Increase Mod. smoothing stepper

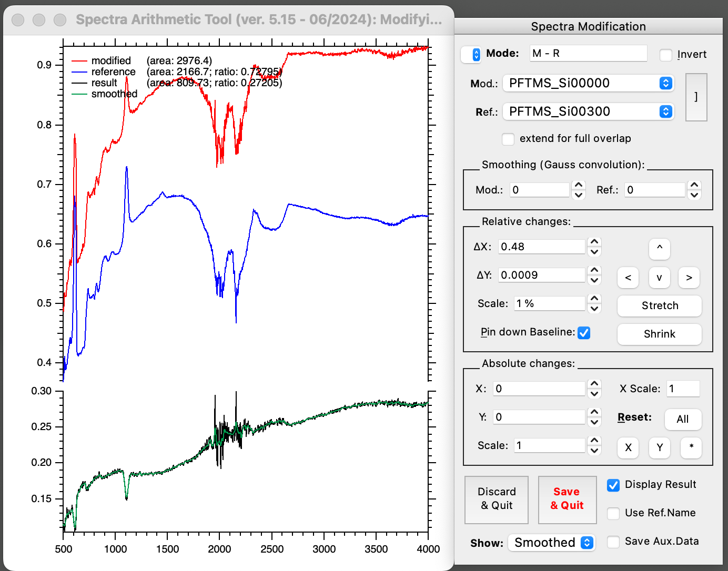click(x=579, y=185)
